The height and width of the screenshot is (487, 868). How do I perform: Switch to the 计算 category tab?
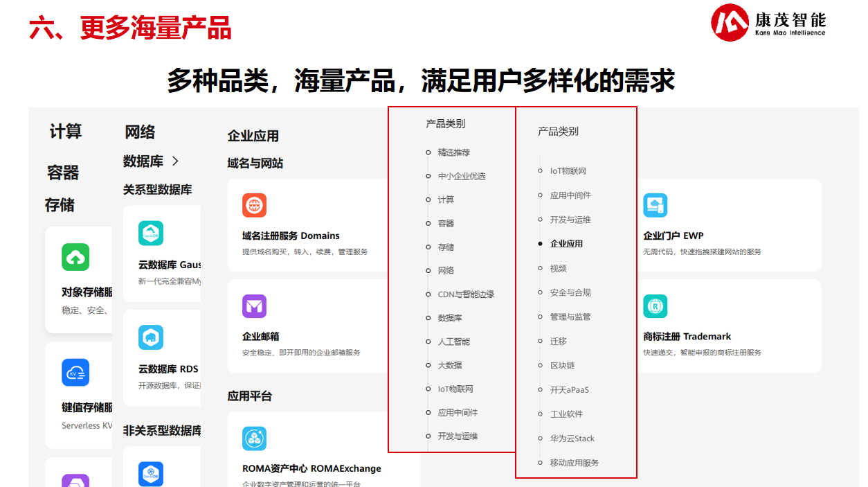click(66, 132)
